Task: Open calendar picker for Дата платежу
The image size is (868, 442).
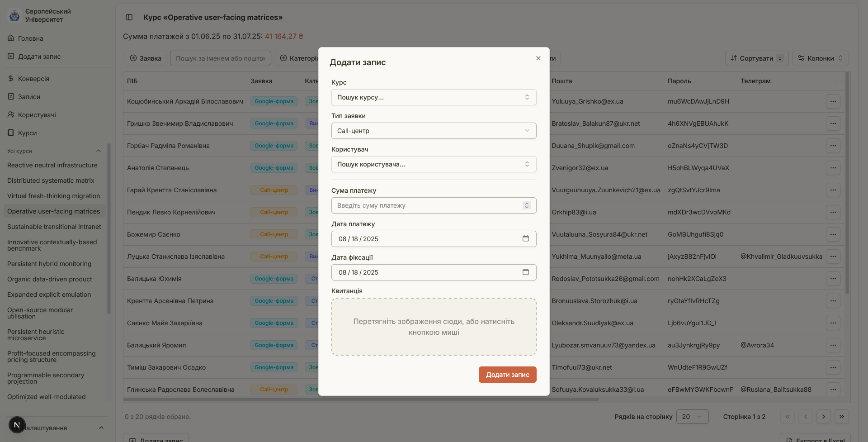Action: pyautogui.click(x=525, y=239)
